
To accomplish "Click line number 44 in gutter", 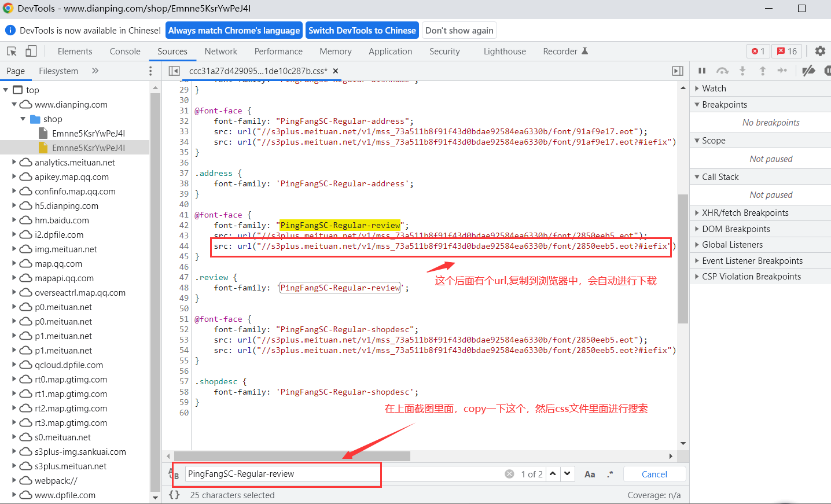I will click(184, 246).
